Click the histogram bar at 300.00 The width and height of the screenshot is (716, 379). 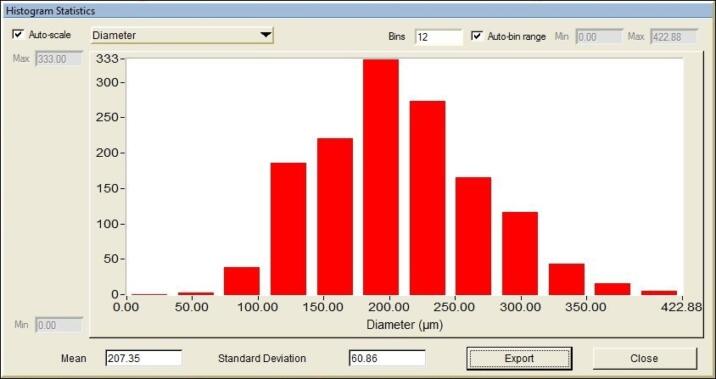[x=520, y=253]
